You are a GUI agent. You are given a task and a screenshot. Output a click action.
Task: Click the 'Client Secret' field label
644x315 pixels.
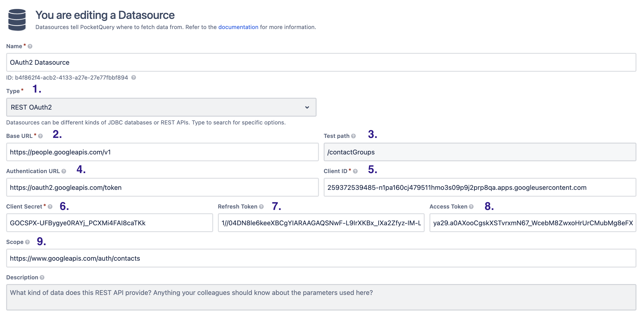(24, 207)
